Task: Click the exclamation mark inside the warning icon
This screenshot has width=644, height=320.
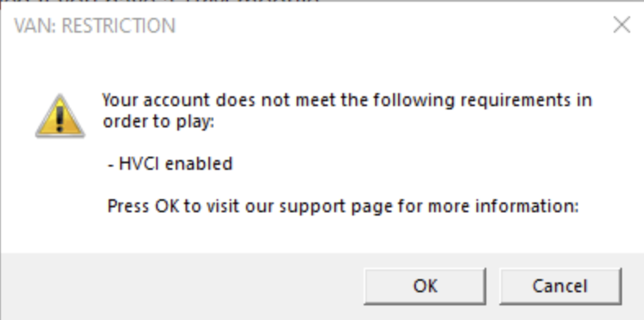Action: 60,119
